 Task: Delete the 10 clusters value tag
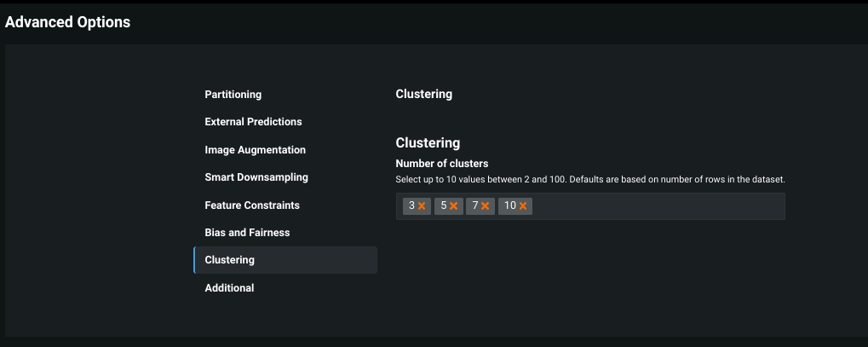coord(523,206)
